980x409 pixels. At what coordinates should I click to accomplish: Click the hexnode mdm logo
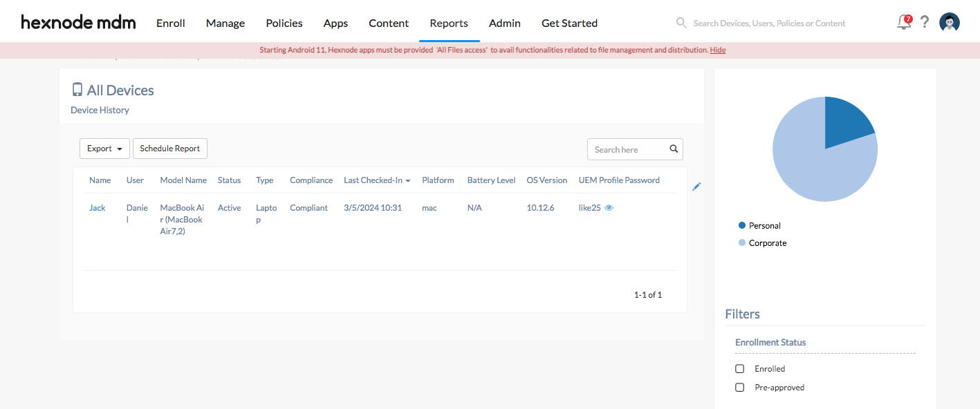point(78,22)
